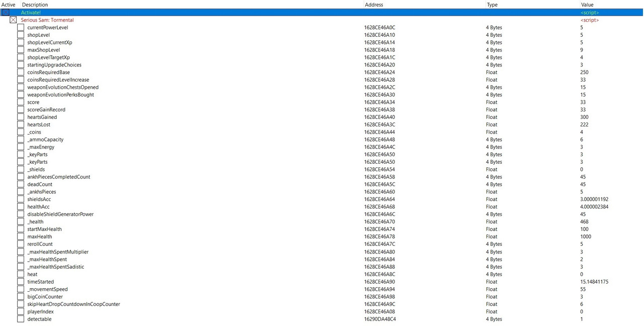This screenshot has height=326, width=644.
Task: Select disableShieldGeneratorPower description
Action: pos(60,214)
